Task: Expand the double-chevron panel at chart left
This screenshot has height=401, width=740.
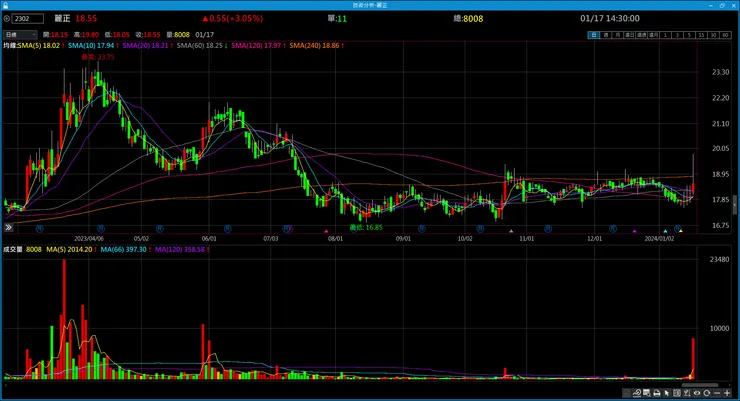Action: (8, 227)
